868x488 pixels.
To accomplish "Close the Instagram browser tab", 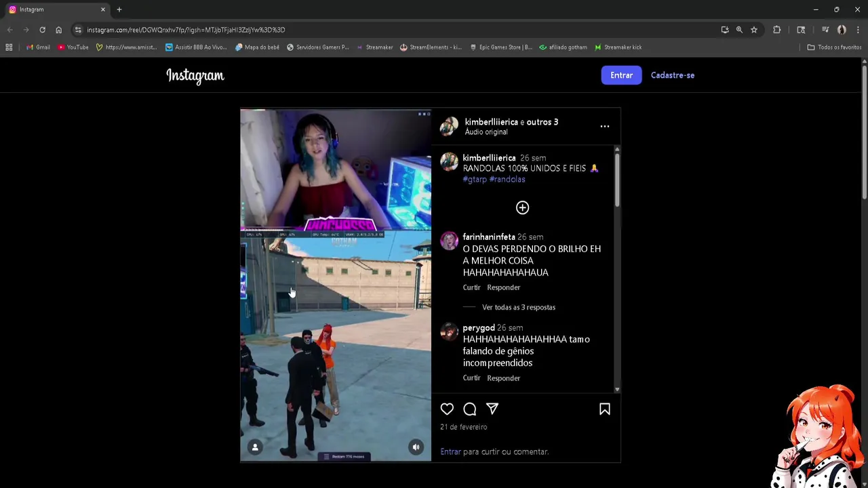I will tap(103, 9).
